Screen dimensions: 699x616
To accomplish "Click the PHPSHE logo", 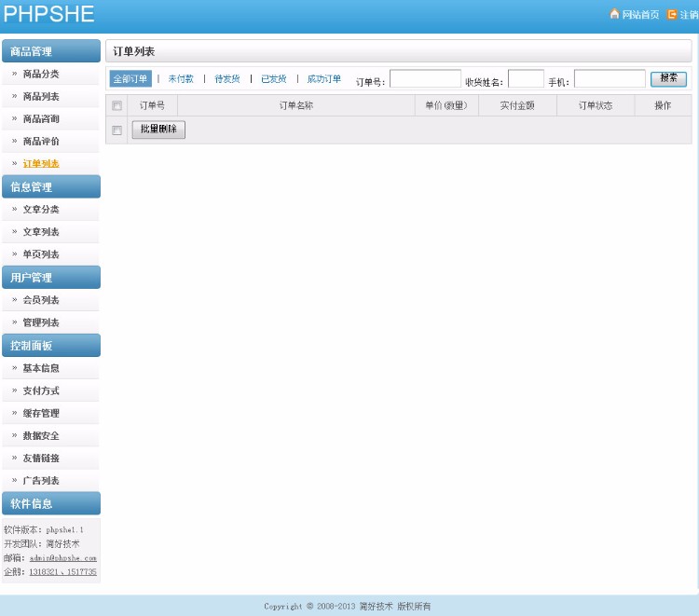I will click(x=49, y=14).
